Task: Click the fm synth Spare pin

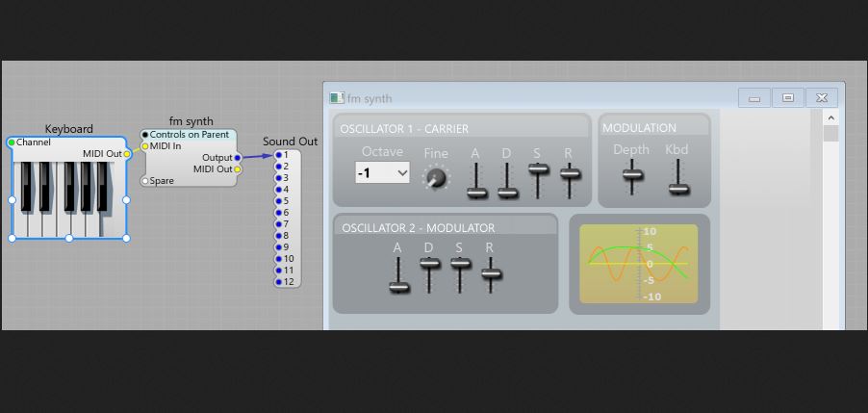Action: coord(145,181)
